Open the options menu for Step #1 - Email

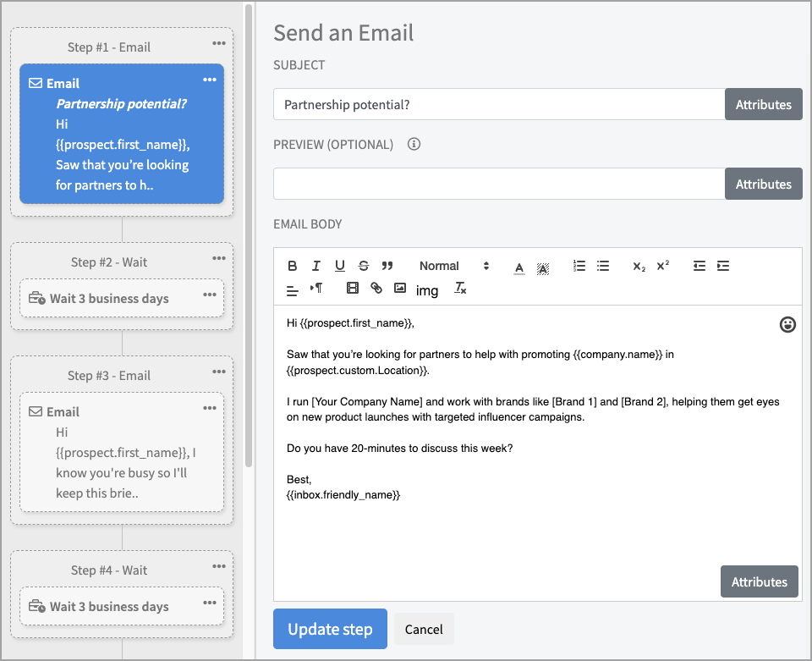click(x=219, y=43)
